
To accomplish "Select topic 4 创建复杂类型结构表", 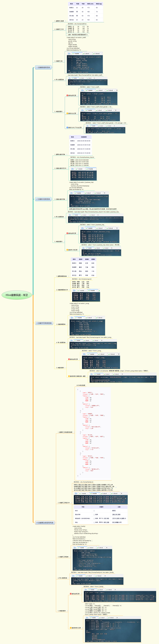I will pos(45,523).
